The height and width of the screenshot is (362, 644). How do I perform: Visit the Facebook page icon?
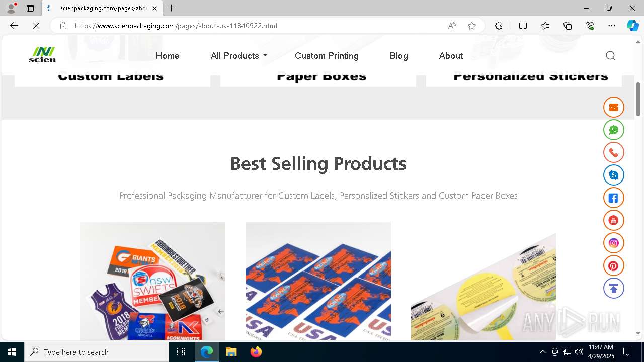pyautogui.click(x=613, y=198)
